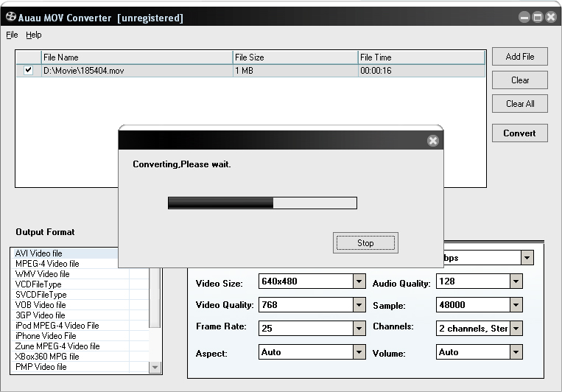The height and width of the screenshot is (392, 562).
Task: Start conversion with the Convert button
Action: point(520,133)
